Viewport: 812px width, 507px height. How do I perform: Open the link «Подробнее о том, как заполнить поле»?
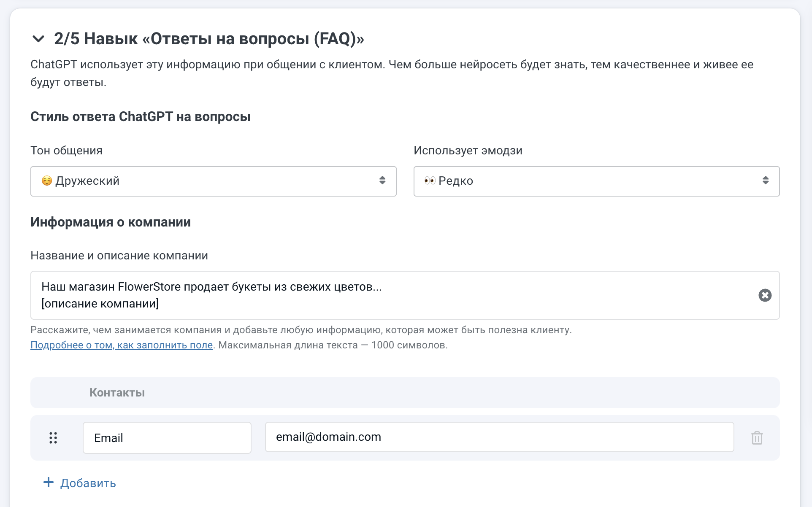122,345
